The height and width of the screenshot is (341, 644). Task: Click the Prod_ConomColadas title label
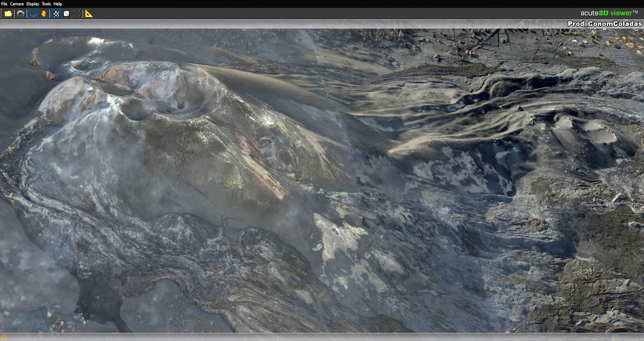point(606,24)
